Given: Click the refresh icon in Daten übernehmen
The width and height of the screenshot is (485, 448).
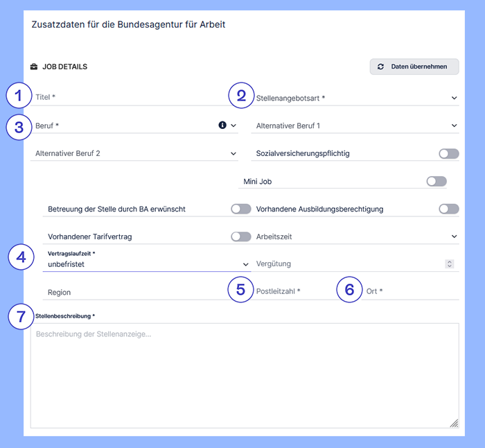Looking at the screenshot, I should [x=380, y=67].
